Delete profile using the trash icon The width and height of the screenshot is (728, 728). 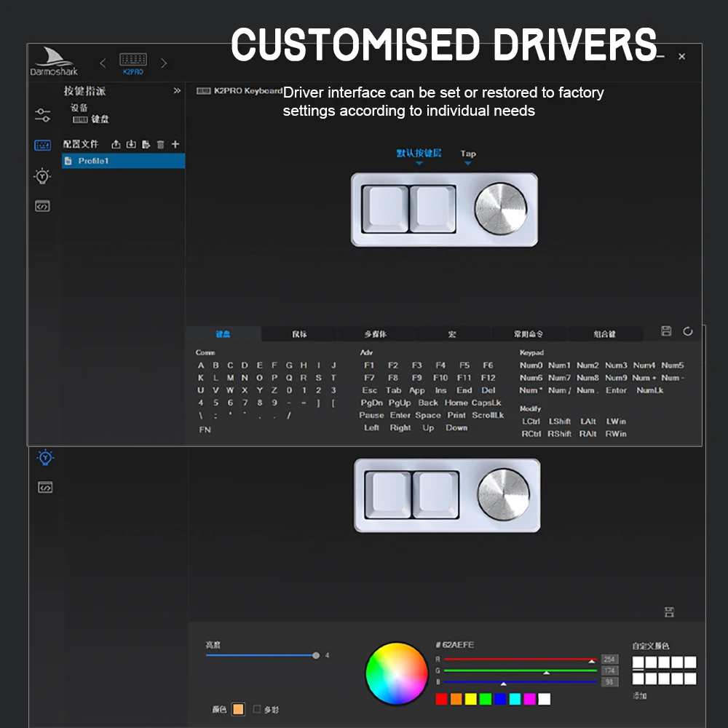[161, 144]
